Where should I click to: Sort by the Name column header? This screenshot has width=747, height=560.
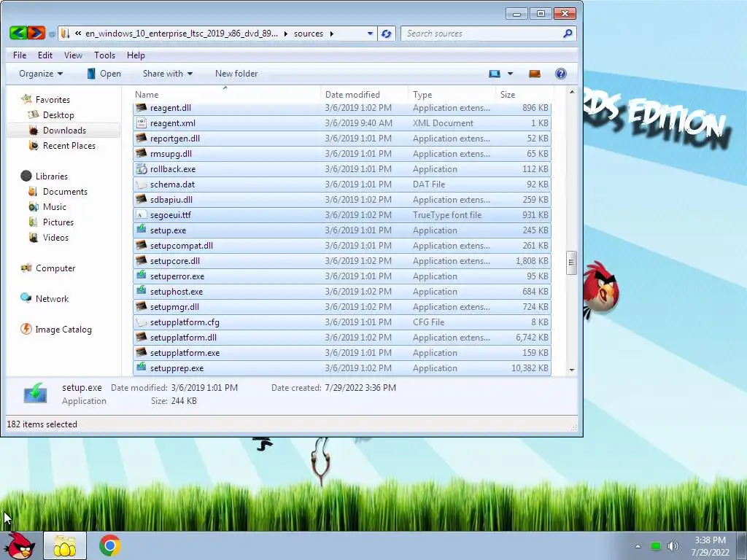(226, 94)
